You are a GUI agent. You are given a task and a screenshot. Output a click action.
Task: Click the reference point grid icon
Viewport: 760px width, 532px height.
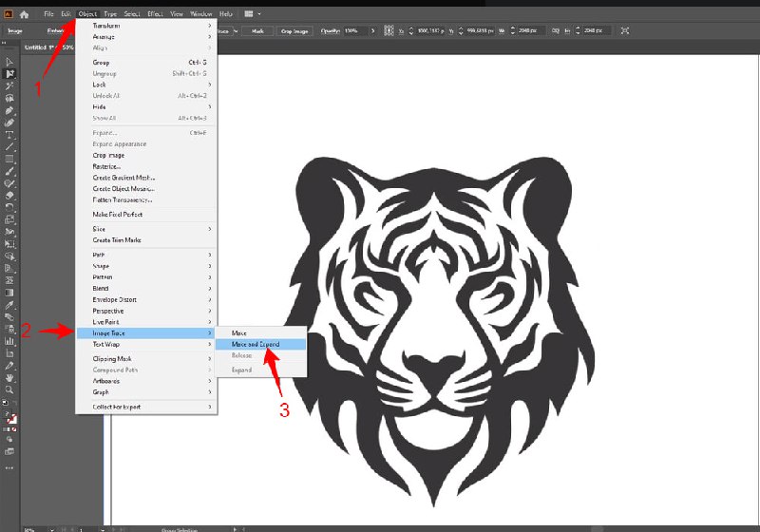pyautogui.click(x=387, y=30)
